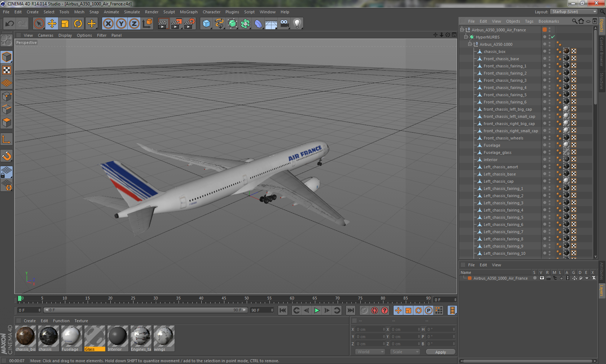The height and width of the screenshot is (364, 606).
Task: Open the World coordinate dropdown
Action: [x=370, y=352]
